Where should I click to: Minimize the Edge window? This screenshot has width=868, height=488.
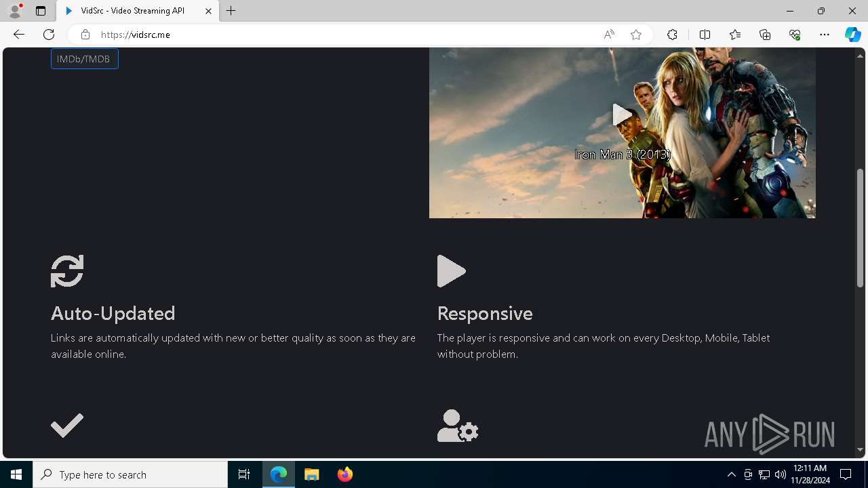point(790,11)
